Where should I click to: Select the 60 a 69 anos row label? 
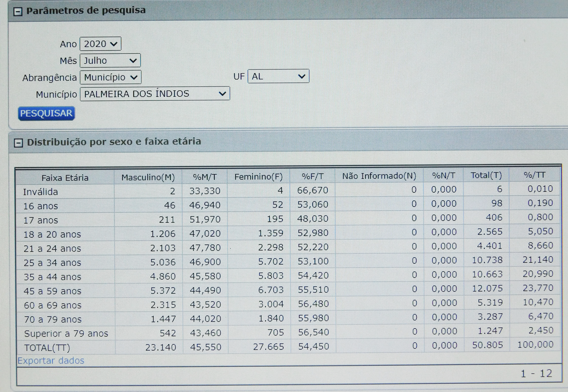[x=53, y=305]
